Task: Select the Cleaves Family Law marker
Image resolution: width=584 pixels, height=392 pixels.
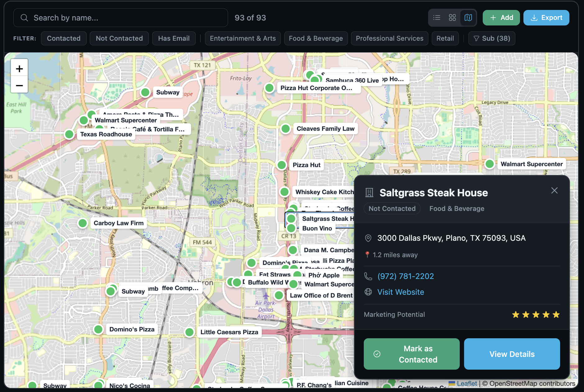Action: point(285,129)
